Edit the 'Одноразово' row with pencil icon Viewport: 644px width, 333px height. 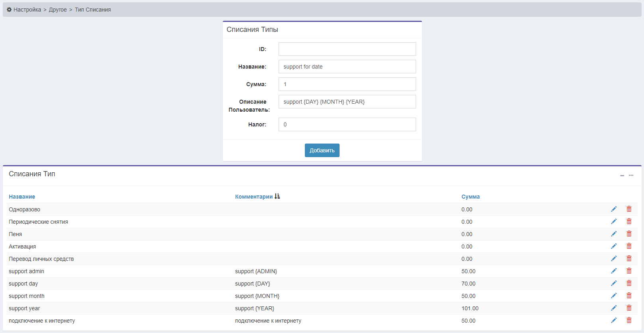coord(614,209)
